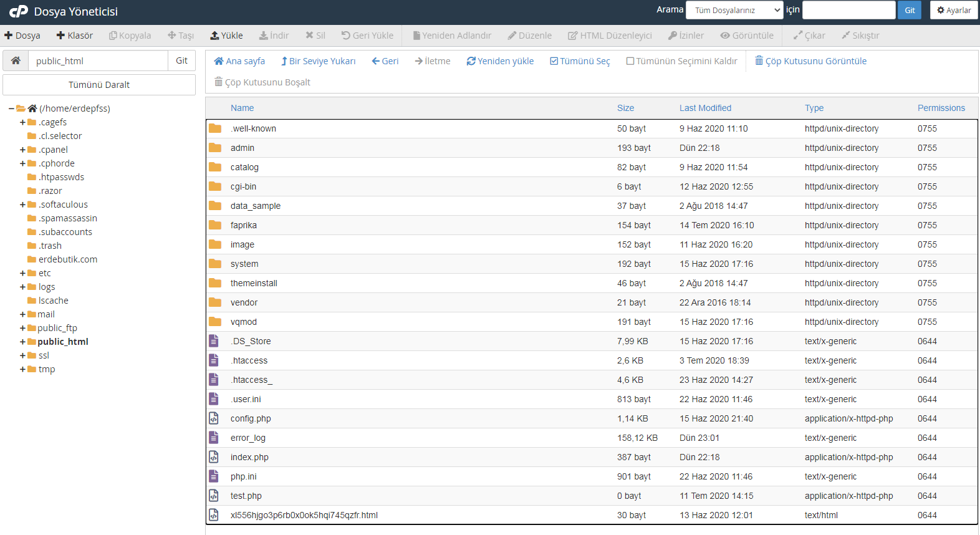
Task: Click the config.php file icon
Action: (214, 418)
